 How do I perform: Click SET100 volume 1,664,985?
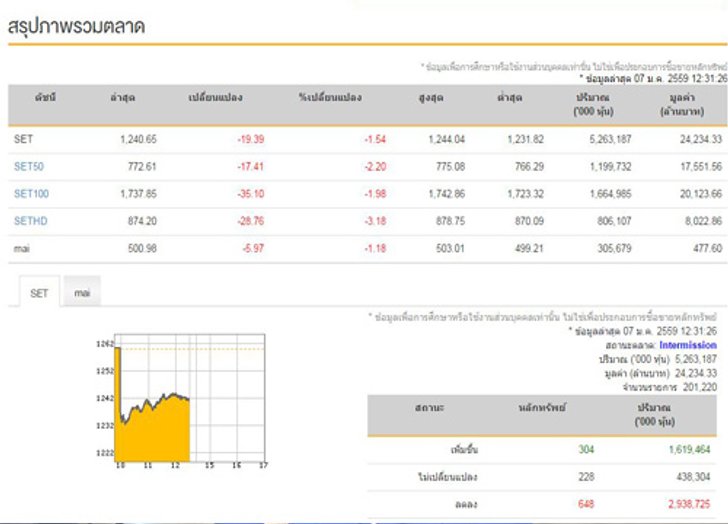(x=611, y=194)
